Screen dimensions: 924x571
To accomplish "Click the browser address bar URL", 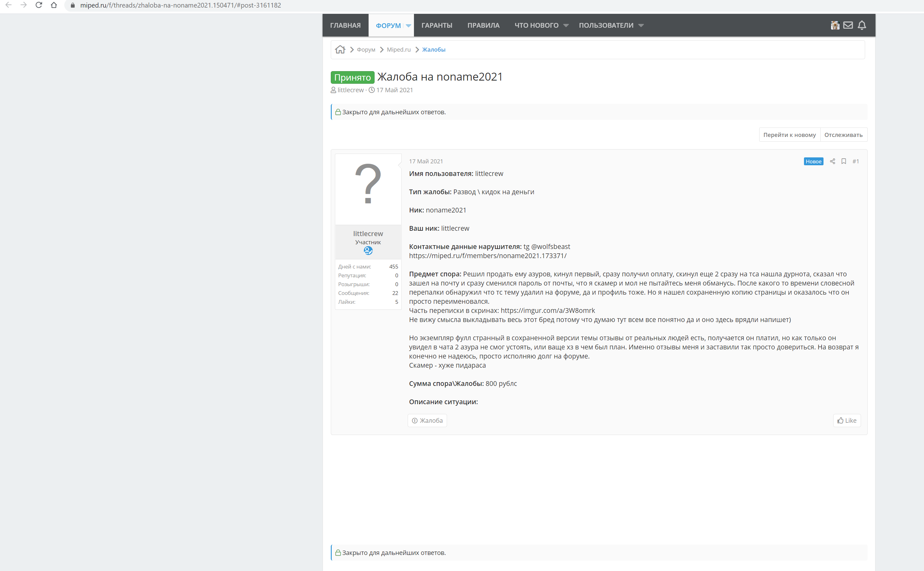I will click(181, 5).
